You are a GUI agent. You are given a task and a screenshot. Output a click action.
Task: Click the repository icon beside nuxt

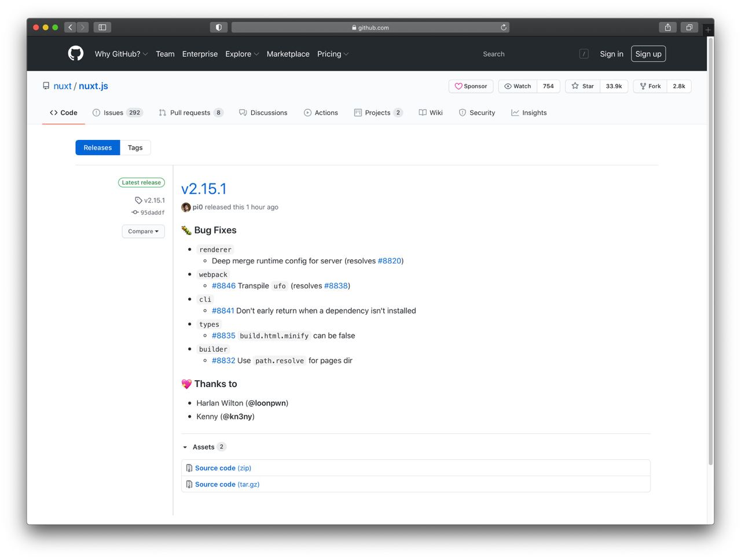pos(46,86)
